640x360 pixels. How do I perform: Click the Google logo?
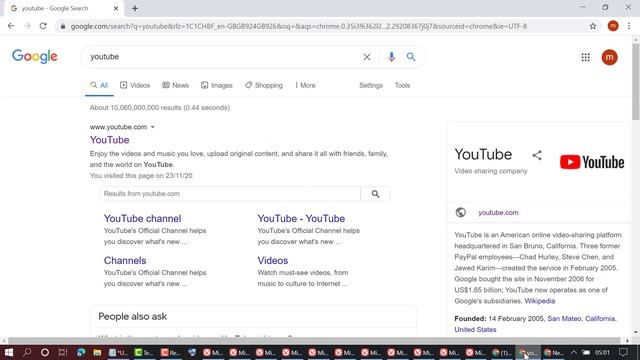pyautogui.click(x=35, y=56)
